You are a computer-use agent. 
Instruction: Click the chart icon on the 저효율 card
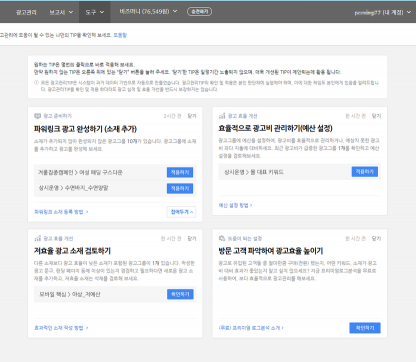click(x=37, y=239)
